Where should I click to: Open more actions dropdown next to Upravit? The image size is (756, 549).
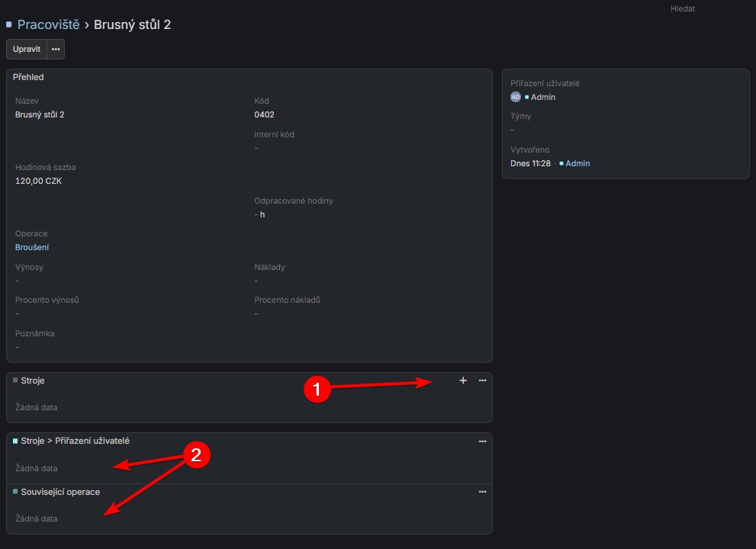coord(56,50)
